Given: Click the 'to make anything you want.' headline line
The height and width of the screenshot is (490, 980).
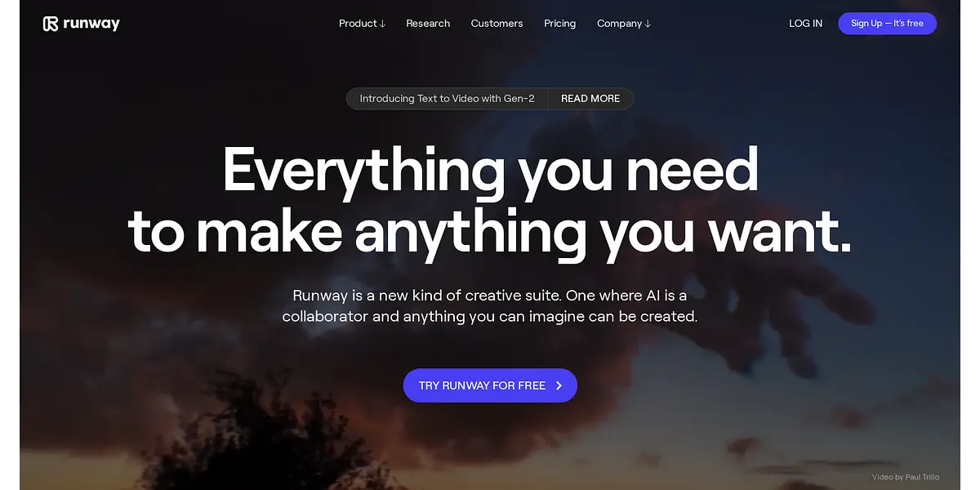Looking at the screenshot, I should (x=490, y=231).
